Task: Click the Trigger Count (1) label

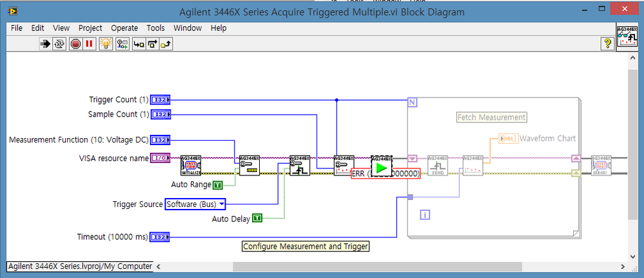Action: [x=119, y=99]
